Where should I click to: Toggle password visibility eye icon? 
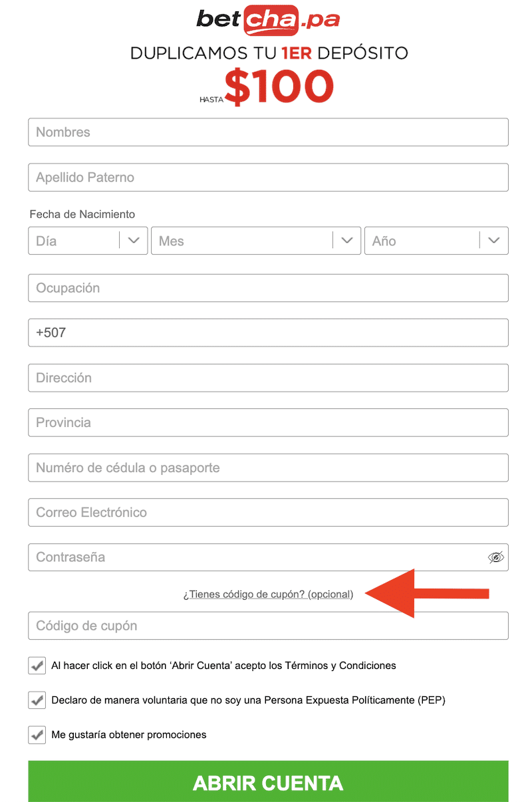[496, 557]
